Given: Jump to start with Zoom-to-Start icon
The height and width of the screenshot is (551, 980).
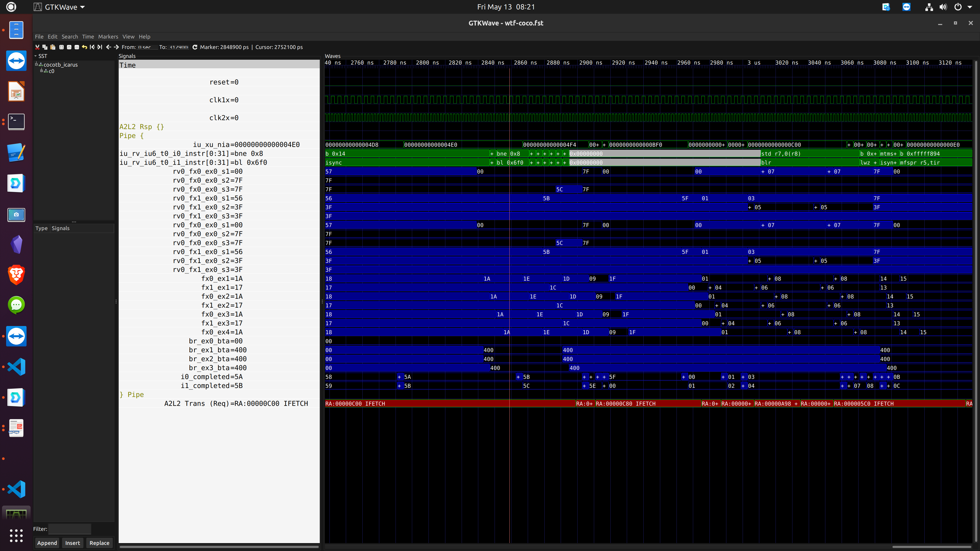Looking at the screenshot, I should (92, 47).
